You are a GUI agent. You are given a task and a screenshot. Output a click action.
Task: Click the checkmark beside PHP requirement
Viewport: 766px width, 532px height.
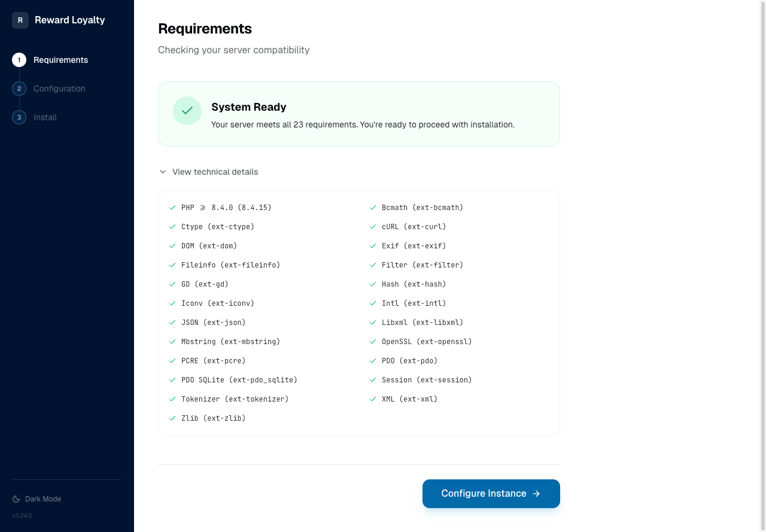172,207
